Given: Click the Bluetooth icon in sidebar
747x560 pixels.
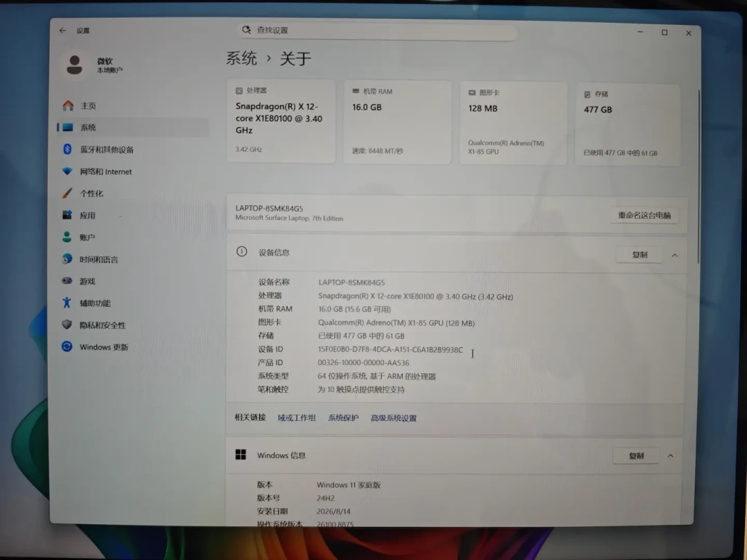Looking at the screenshot, I should point(67,149).
